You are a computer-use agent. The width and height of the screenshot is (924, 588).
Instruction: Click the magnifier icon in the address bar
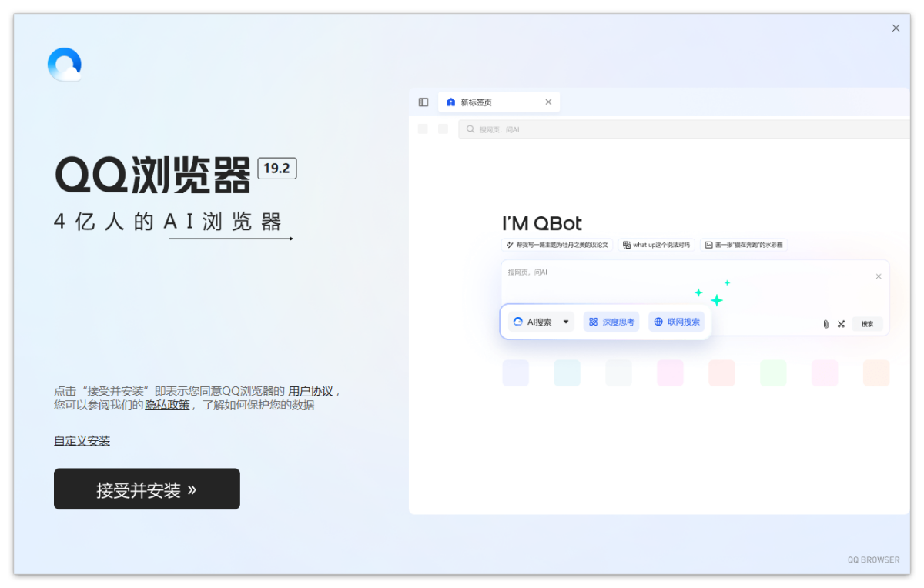pyautogui.click(x=470, y=129)
